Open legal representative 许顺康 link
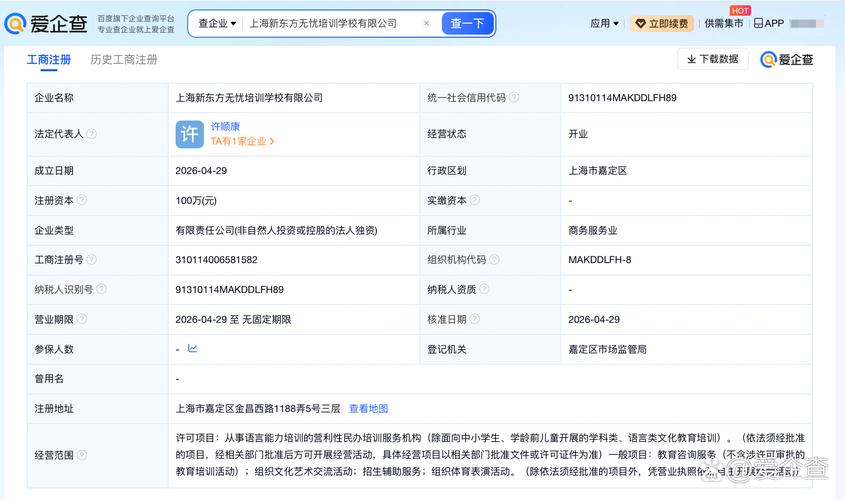Image resolution: width=845 pixels, height=500 pixels. coord(225,127)
